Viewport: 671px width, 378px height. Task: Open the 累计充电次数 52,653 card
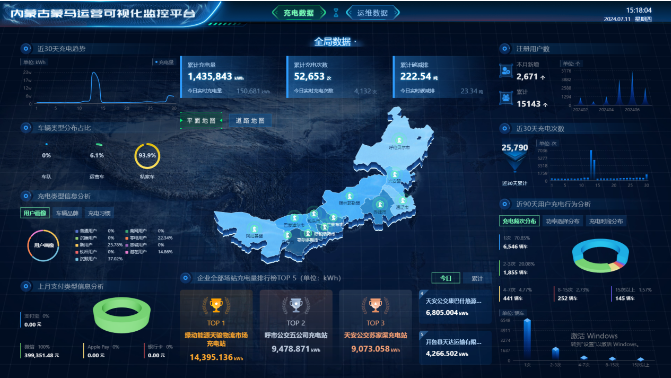[336, 77]
